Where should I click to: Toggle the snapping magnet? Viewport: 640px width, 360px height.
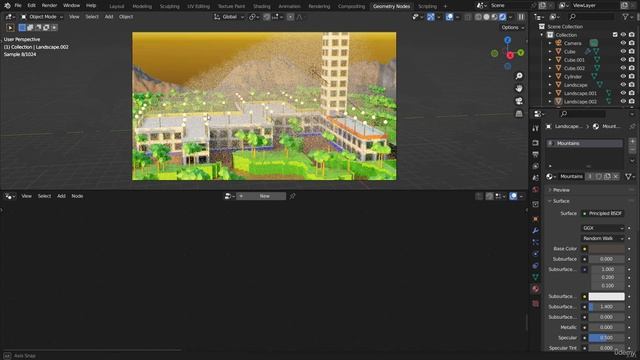pos(267,17)
